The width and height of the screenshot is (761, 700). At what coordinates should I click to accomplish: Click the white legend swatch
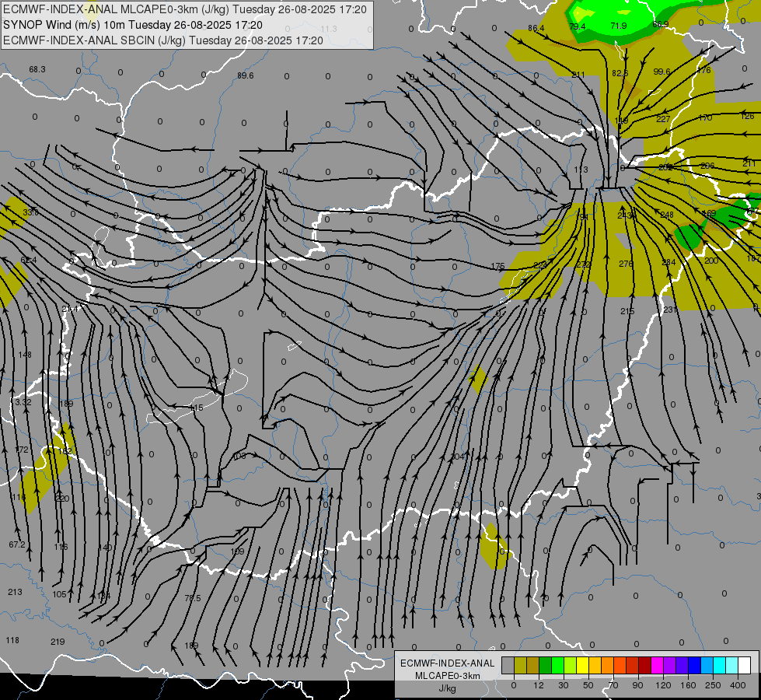[x=745, y=665]
